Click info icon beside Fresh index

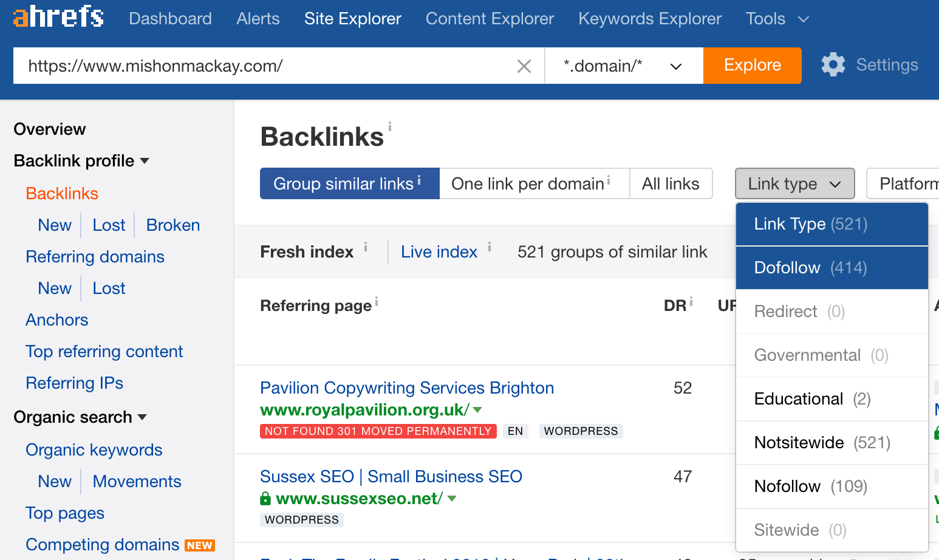(x=366, y=247)
